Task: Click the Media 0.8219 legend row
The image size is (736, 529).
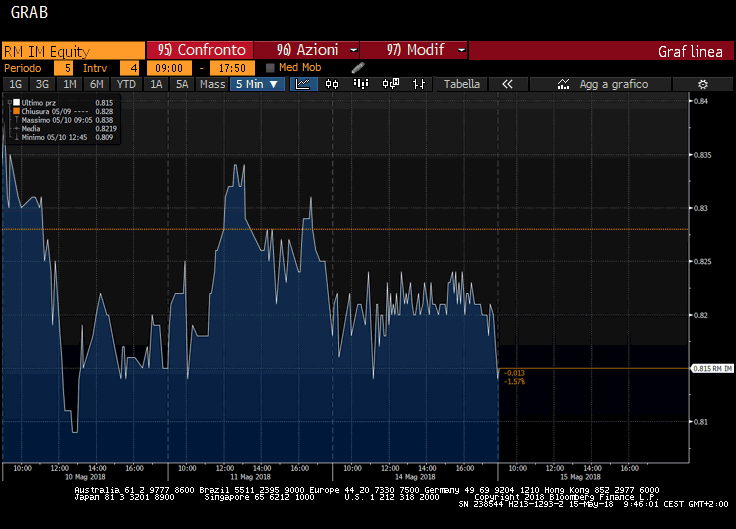Action: click(65, 129)
